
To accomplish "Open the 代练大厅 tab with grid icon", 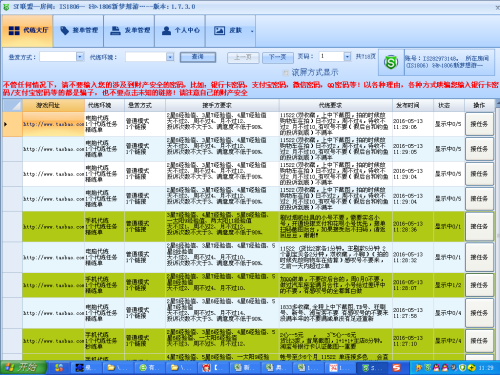I will point(27,31).
